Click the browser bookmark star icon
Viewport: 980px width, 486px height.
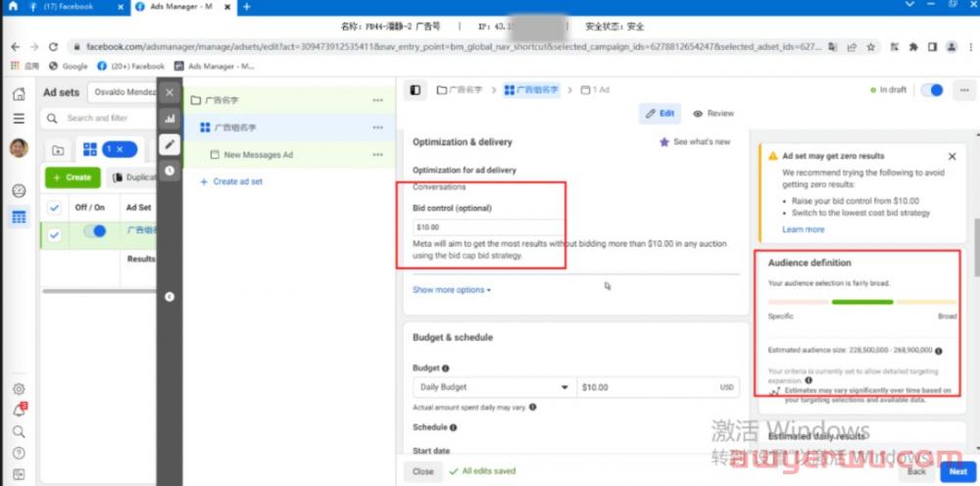pos(870,47)
